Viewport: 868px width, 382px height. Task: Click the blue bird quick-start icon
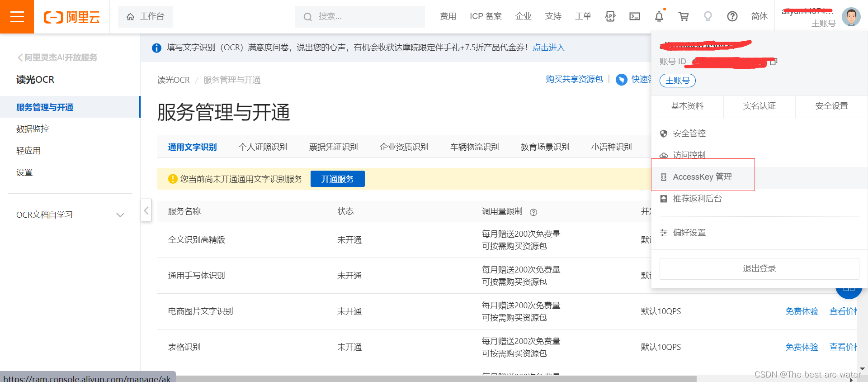pyautogui.click(x=622, y=80)
